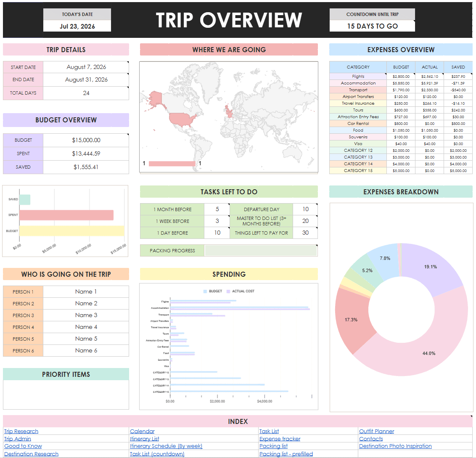The height and width of the screenshot is (458, 476).
Task: Open the Destination Research link
Action: click(31, 454)
